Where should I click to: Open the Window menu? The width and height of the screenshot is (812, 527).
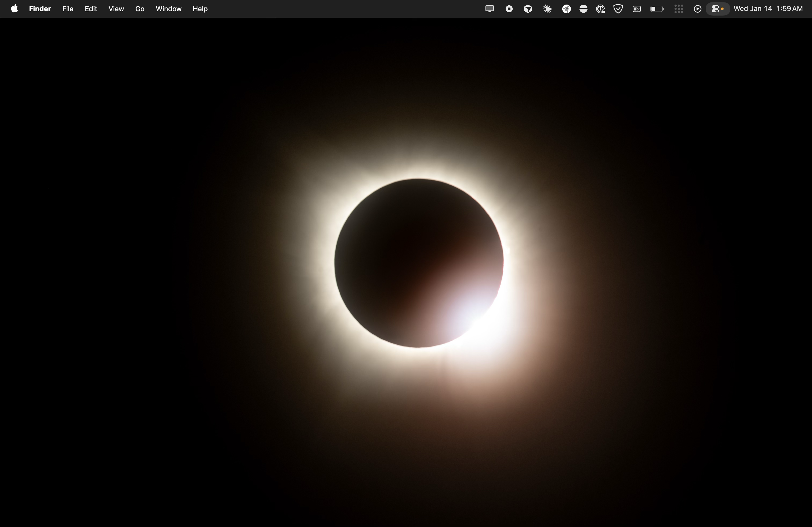pos(169,9)
